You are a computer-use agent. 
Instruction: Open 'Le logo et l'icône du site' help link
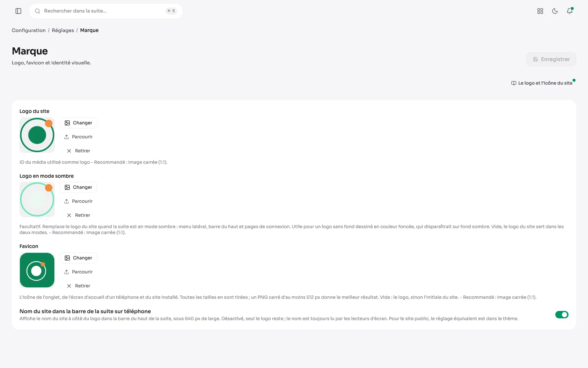click(x=542, y=83)
